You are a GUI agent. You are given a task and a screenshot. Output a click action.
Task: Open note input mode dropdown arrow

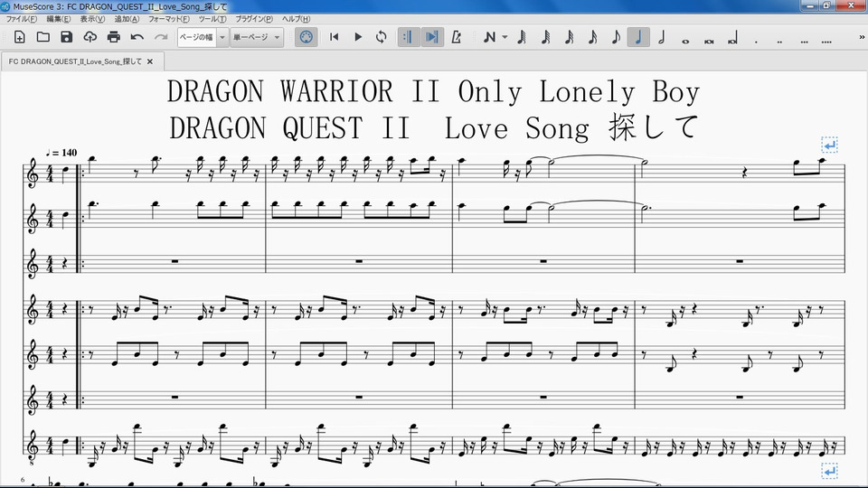[x=505, y=37]
